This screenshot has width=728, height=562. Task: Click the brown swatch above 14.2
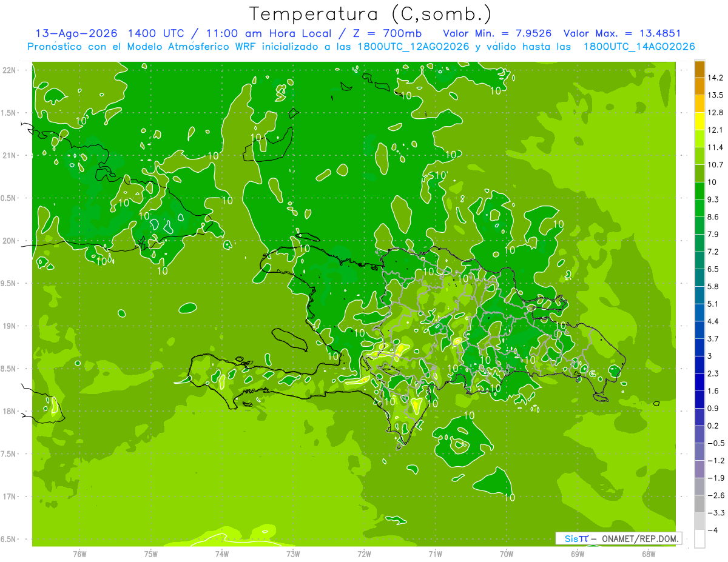pyautogui.click(x=699, y=69)
